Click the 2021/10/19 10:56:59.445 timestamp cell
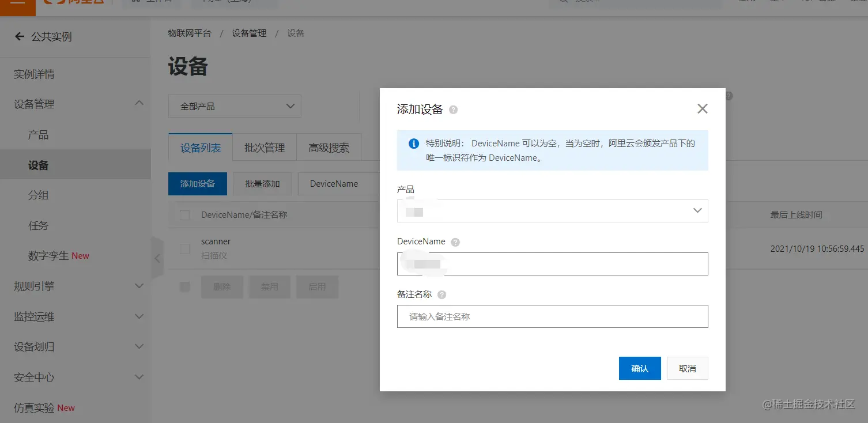The image size is (868, 423). pyautogui.click(x=817, y=249)
